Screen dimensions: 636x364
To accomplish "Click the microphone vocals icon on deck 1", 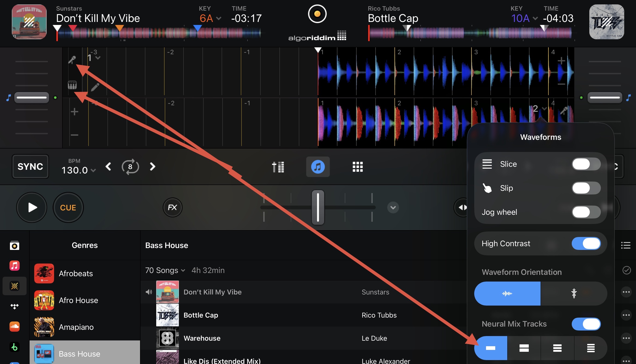I will [72, 60].
